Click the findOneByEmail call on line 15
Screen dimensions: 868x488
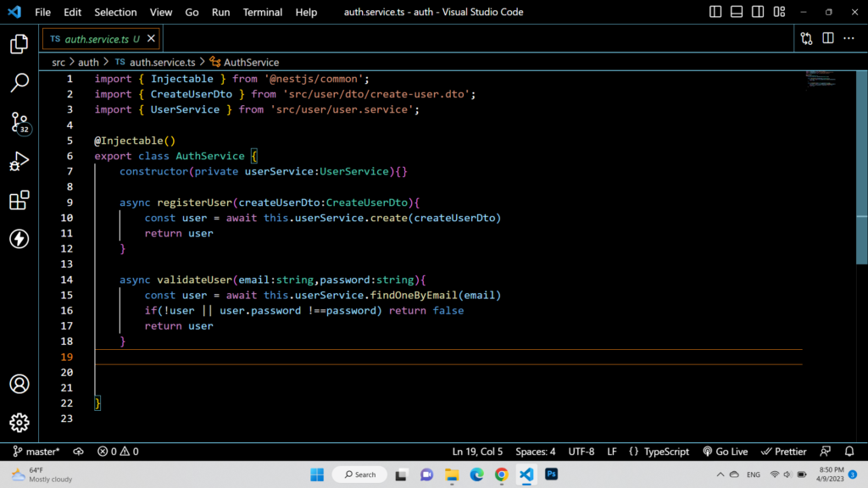click(414, 296)
